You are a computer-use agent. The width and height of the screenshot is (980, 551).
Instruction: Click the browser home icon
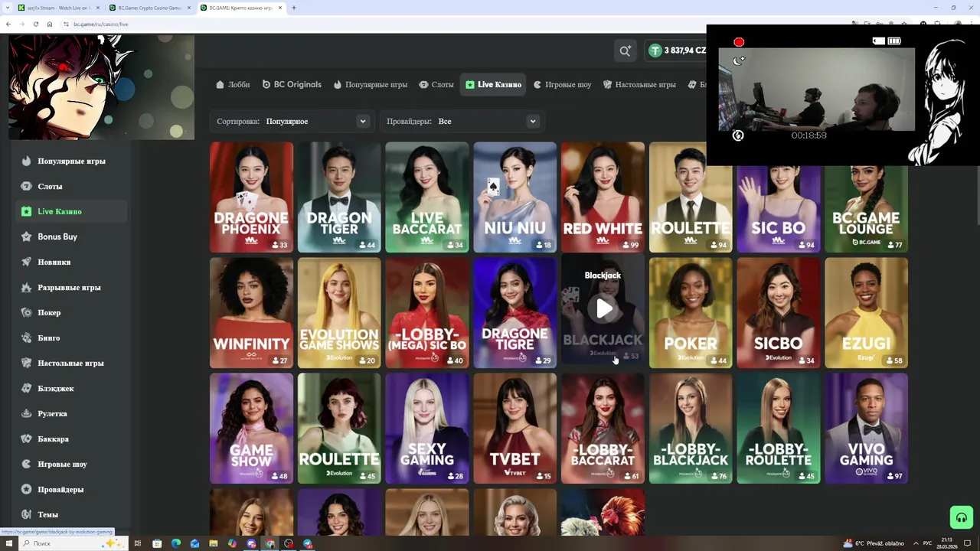(50, 24)
